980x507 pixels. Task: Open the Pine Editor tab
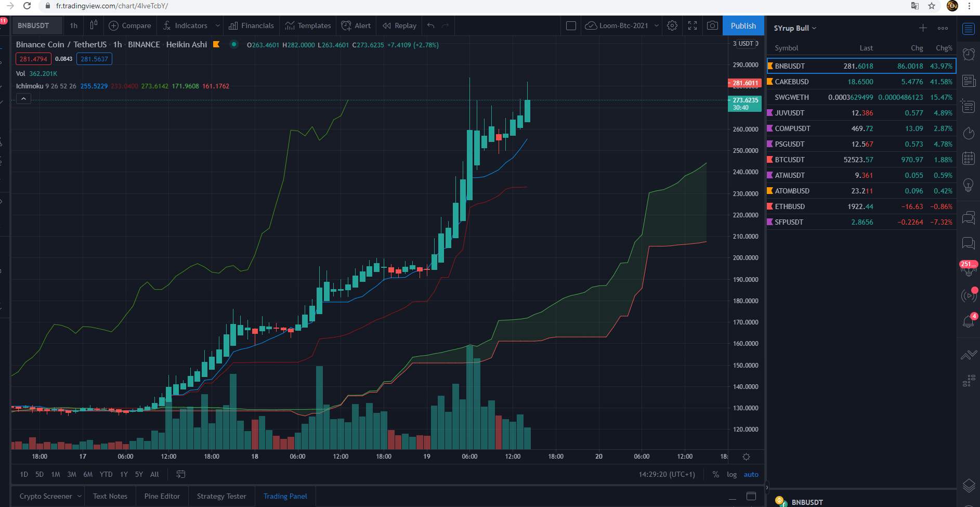162,496
